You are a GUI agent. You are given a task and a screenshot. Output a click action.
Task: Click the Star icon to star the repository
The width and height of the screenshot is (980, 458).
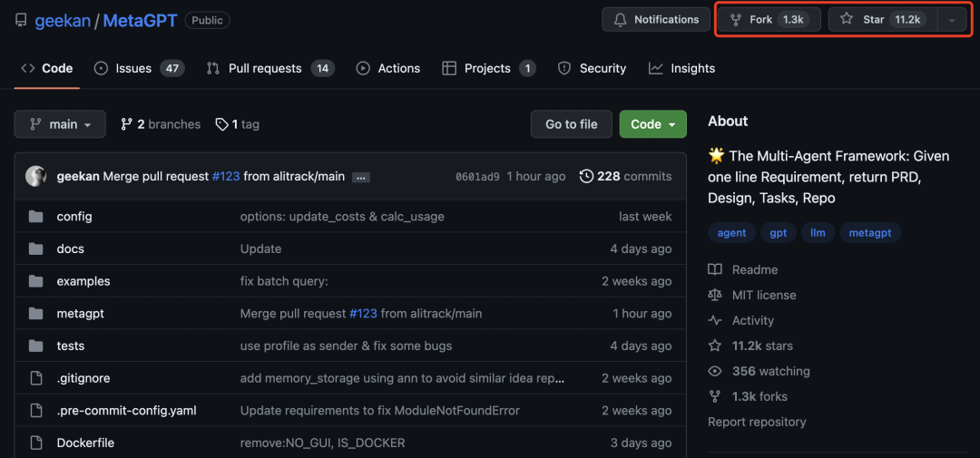click(x=847, y=19)
